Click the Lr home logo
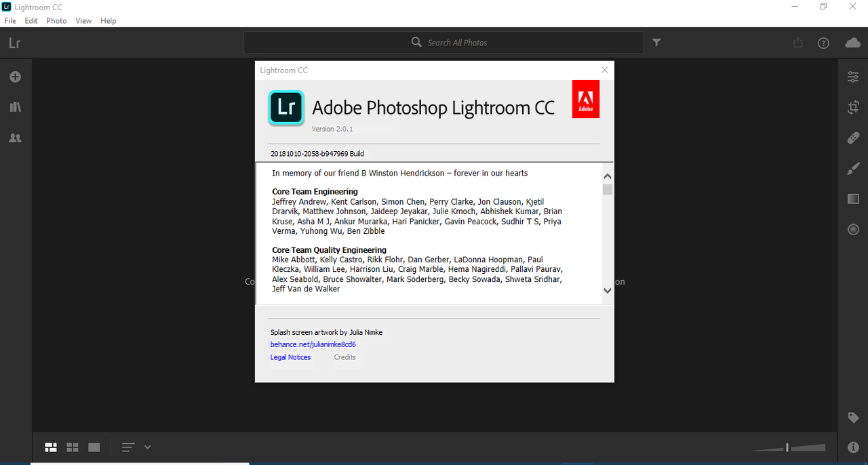Viewport: 868px width, 465px height. [15, 43]
